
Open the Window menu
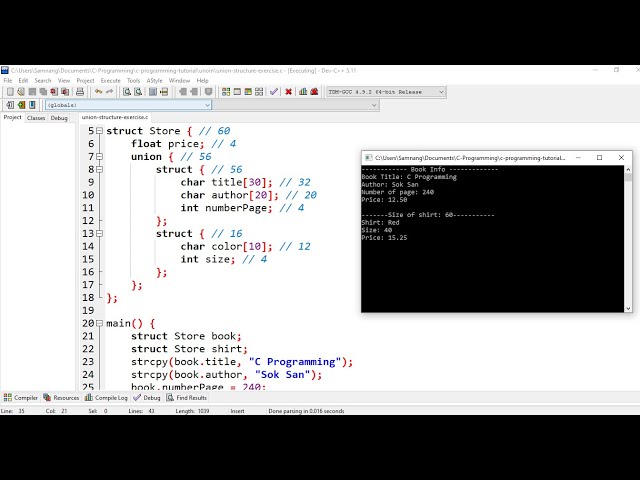(179, 80)
